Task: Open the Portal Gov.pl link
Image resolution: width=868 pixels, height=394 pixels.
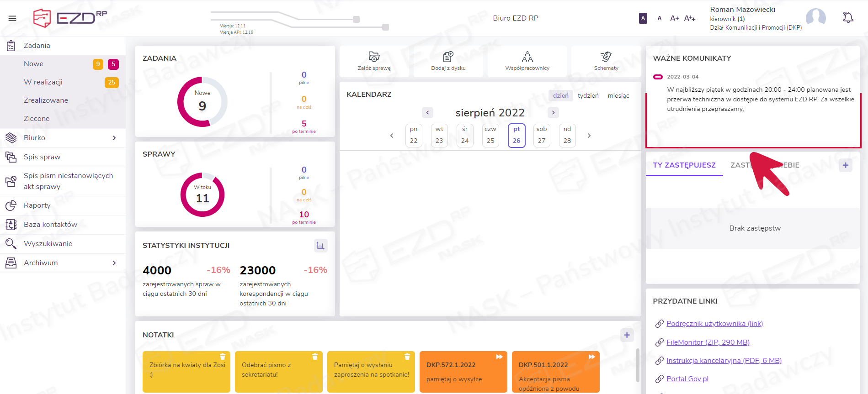Action: click(687, 379)
